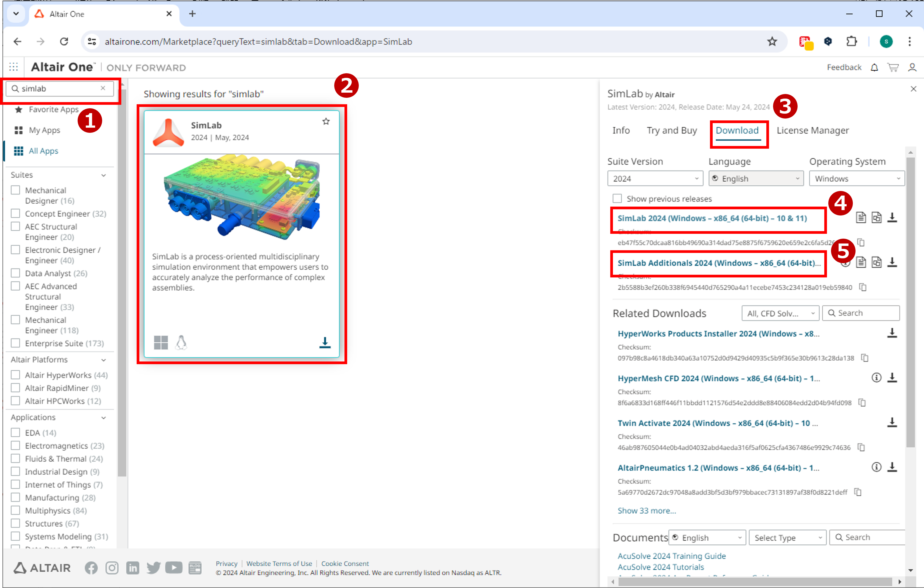Switch to the License Manager tab
Viewport: 924px width, 588px height.
(813, 130)
